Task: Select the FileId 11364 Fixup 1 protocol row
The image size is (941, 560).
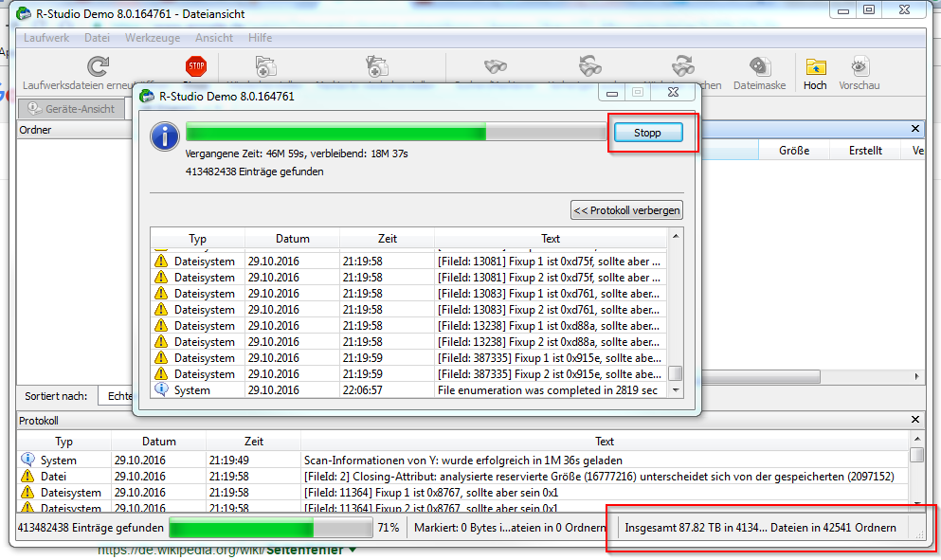Action: point(462,493)
